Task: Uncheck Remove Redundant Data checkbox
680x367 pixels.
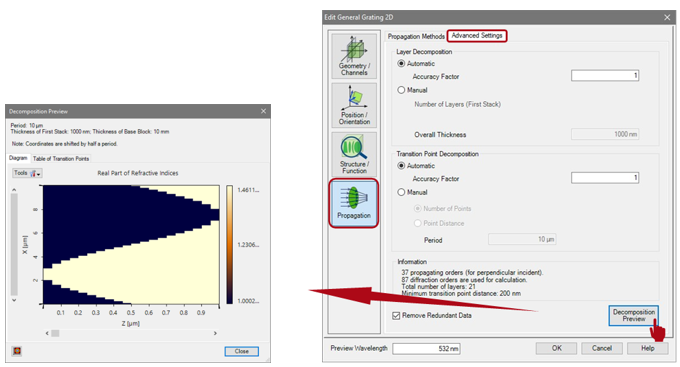Action: click(x=396, y=316)
